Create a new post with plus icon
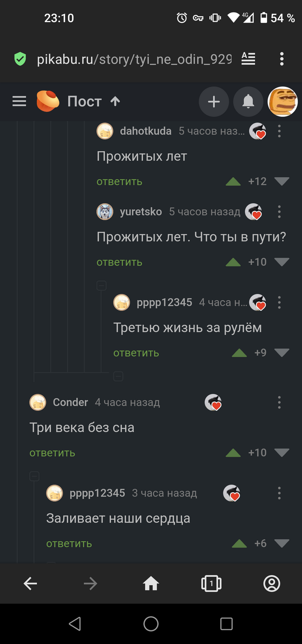The width and height of the screenshot is (302, 644). 214,102
